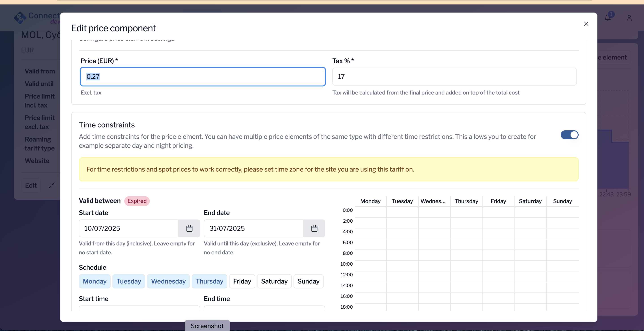
Task: Deselect Monday in the schedule
Action: click(94, 281)
